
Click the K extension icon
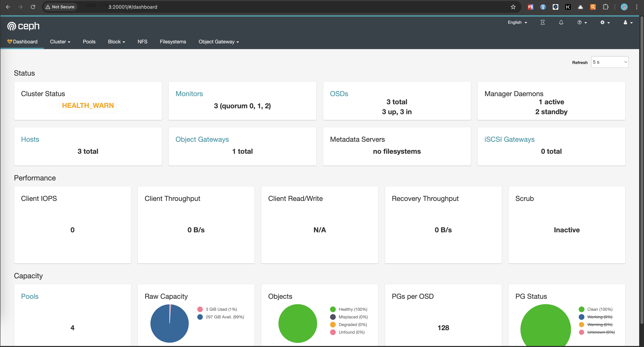(568, 7)
